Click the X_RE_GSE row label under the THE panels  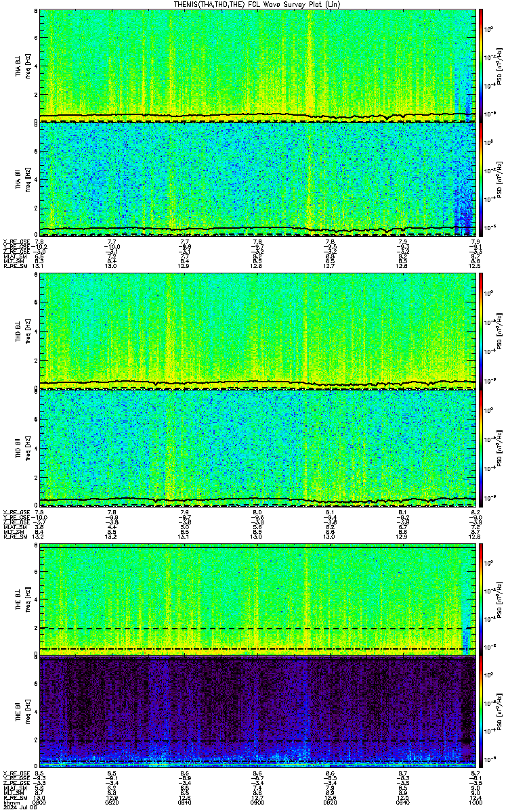tap(15, 774)
